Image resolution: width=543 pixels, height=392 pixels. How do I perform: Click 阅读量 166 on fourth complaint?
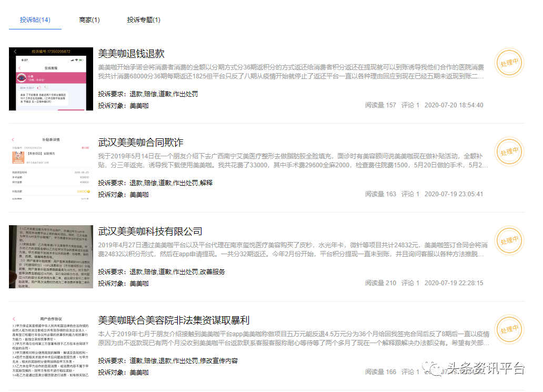tap(380, 372)
